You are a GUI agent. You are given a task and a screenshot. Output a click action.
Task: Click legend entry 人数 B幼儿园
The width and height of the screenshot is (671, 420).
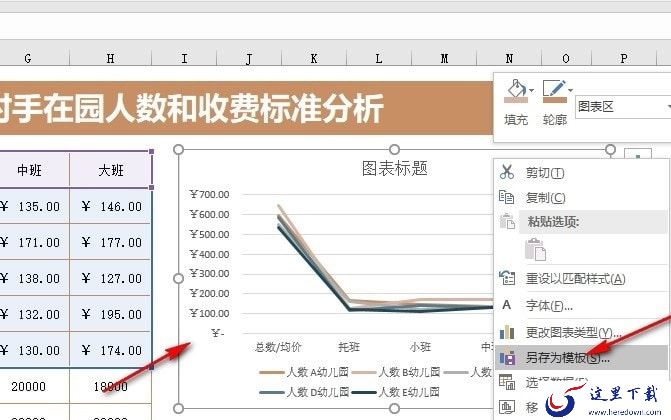coord(396,372)
